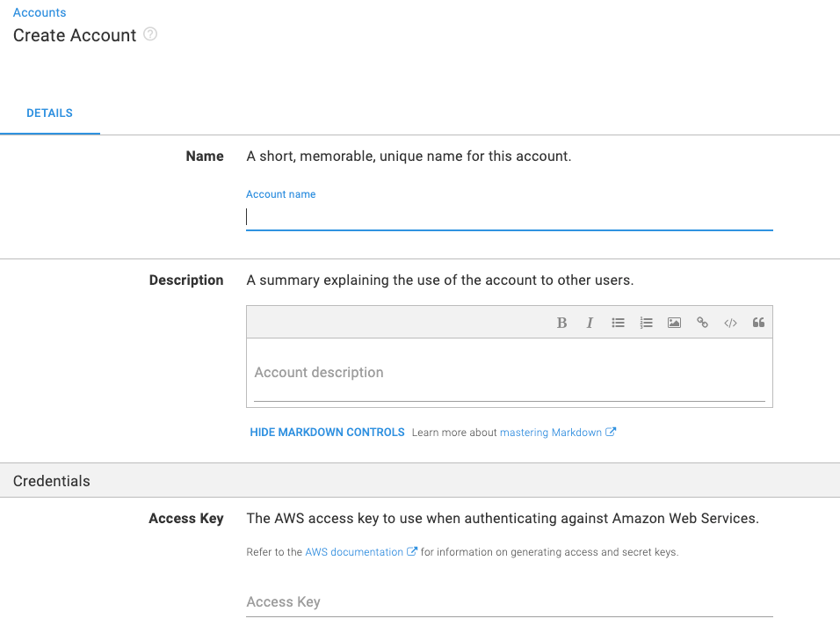
Task: Insert a numbered list in the description
Action: tap(646, 323)
